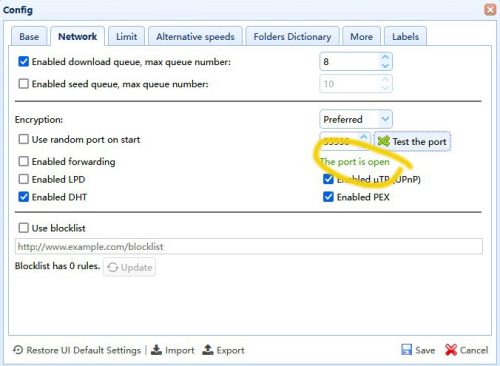The height and width of the screenshot is (366, 500).
Task: Cancel the config dialog
Action: coord(466,350)
